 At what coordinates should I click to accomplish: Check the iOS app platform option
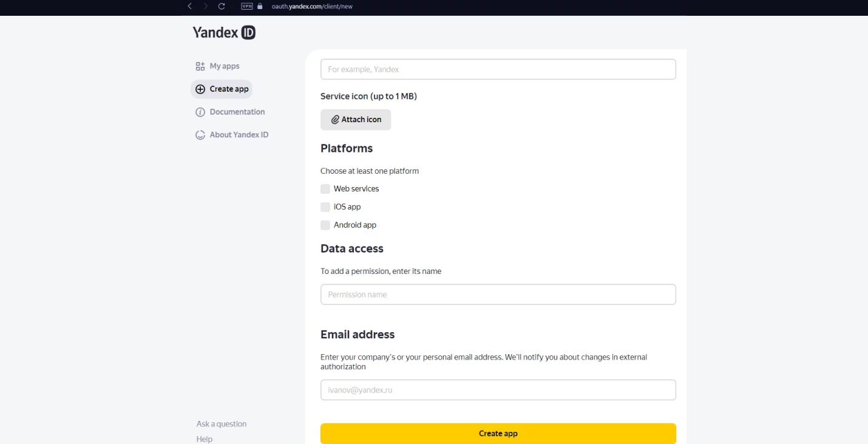tap(325, 207)
